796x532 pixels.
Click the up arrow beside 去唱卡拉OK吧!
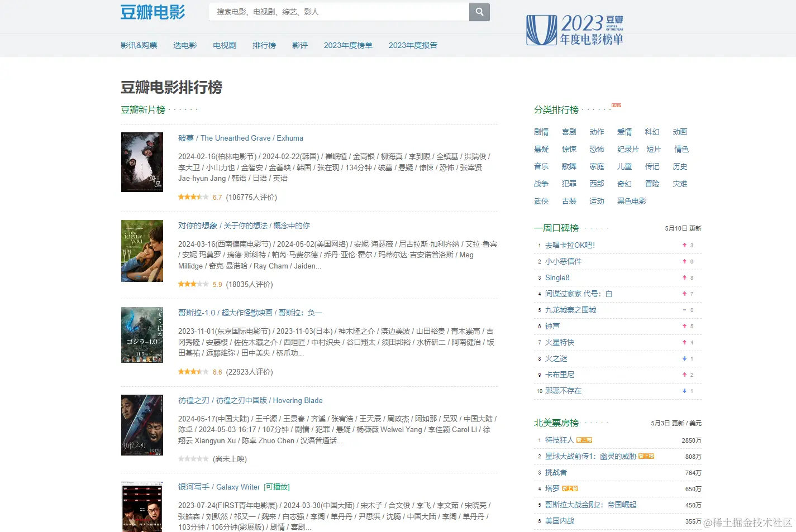pos(684,245)
